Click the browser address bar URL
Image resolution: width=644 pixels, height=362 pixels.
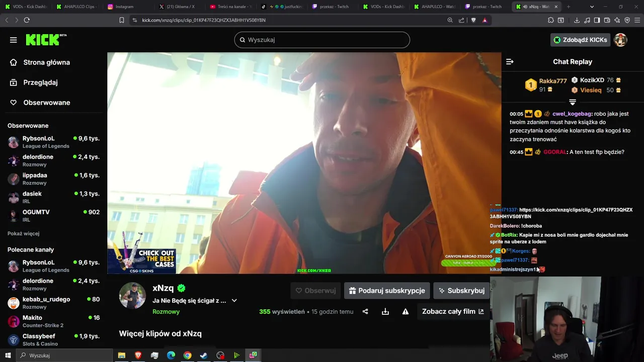[204, 20]
